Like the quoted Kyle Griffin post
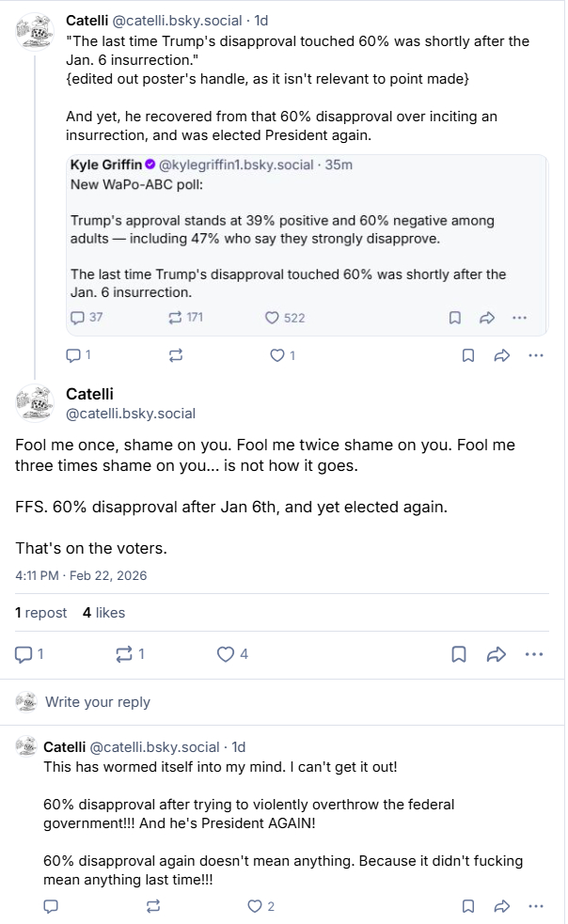 274,318
